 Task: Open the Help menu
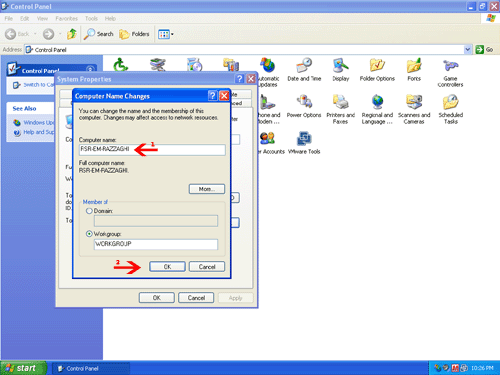click(110, 18)
